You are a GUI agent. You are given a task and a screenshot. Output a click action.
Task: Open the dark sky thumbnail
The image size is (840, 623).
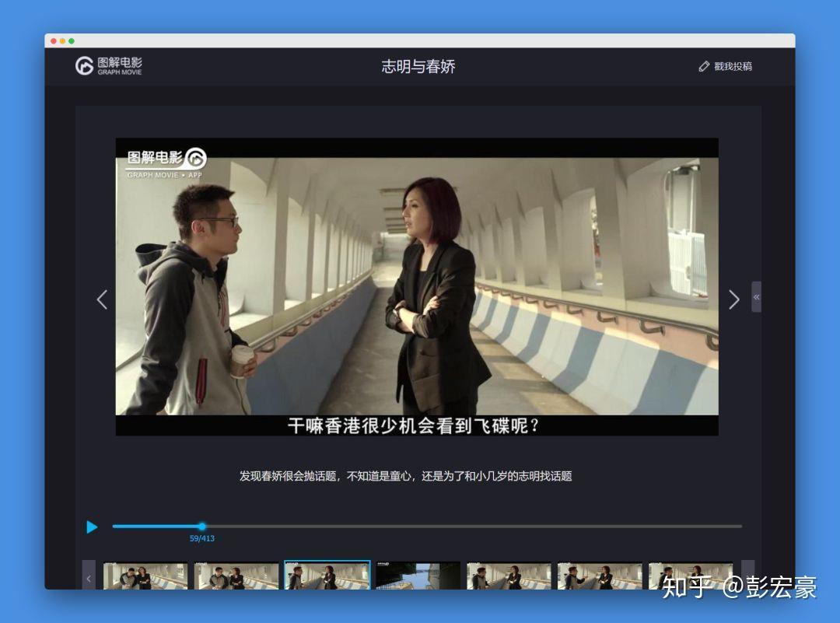point(418,576)
